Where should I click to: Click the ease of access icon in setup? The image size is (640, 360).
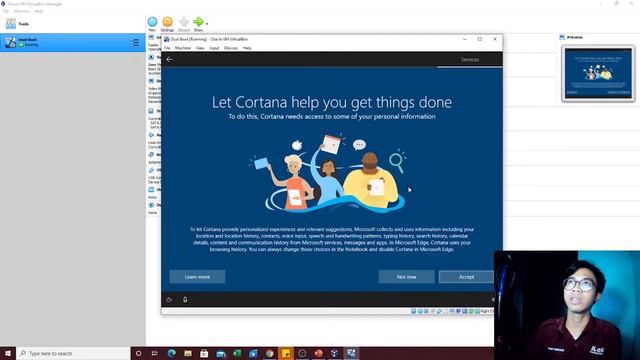[x=169, y=300]
